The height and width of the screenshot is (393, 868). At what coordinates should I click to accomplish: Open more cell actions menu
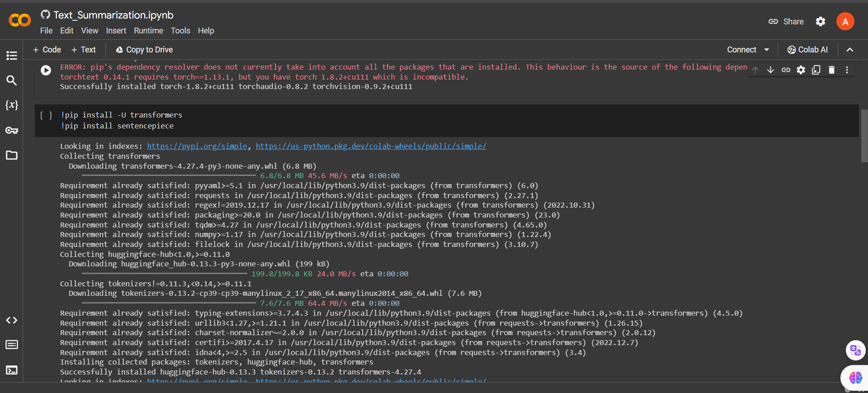click(x=847, y=70)
